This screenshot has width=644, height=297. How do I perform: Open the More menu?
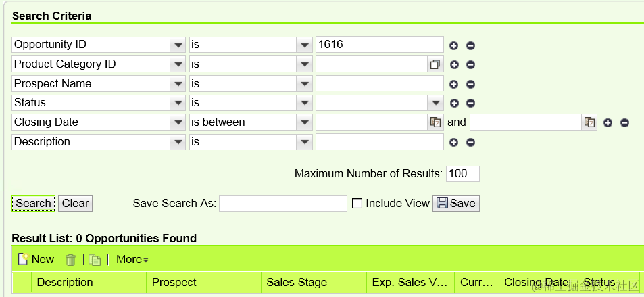click(132, 260)
